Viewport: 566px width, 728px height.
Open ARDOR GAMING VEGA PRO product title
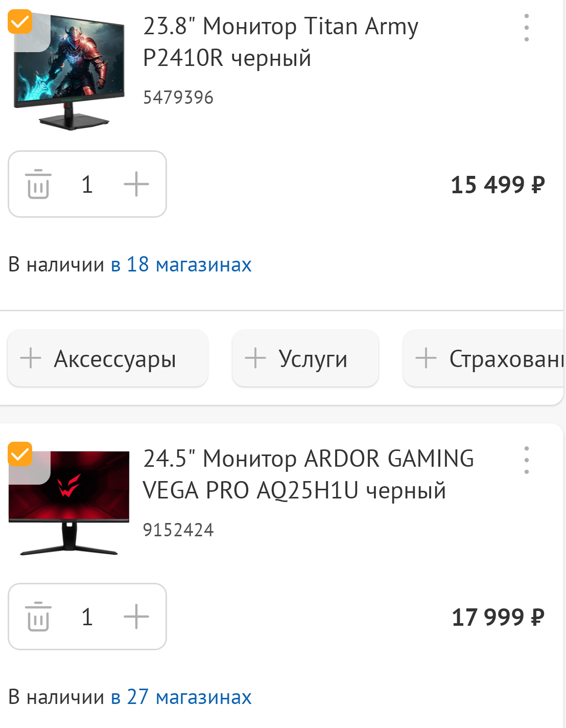click(308, 474)
